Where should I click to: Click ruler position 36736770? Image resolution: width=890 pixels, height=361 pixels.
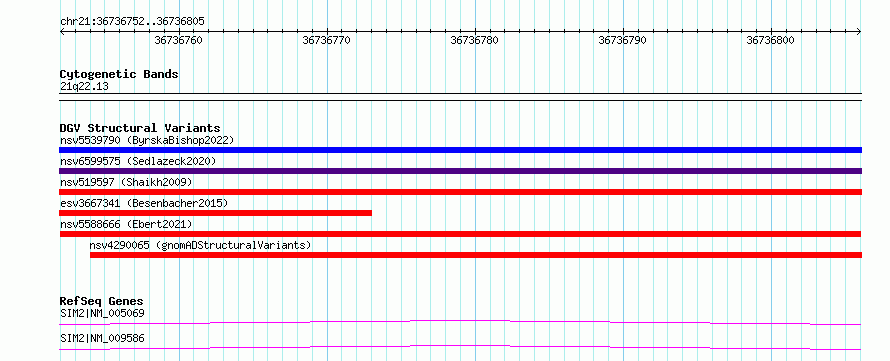point(326,40)
